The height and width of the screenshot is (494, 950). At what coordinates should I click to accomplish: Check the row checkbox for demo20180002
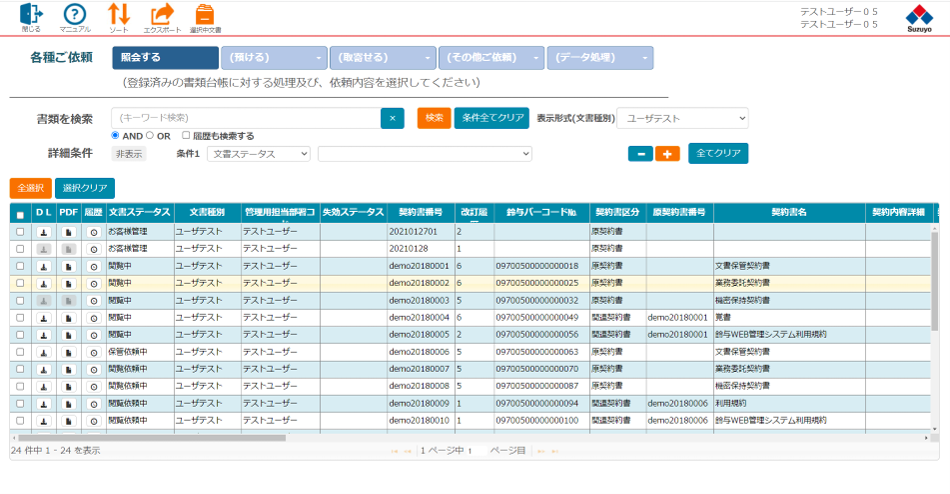click(20, 283)
